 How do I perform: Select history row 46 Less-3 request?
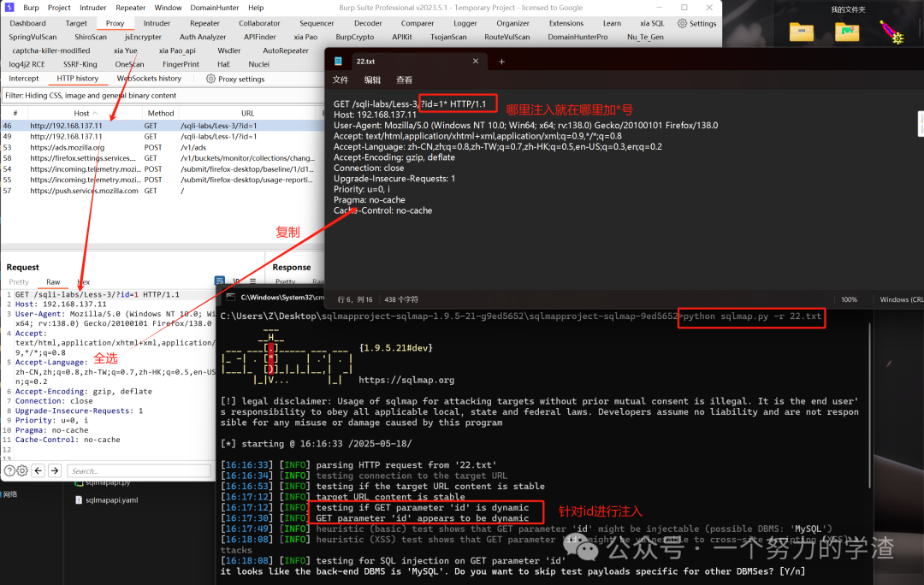163,126
